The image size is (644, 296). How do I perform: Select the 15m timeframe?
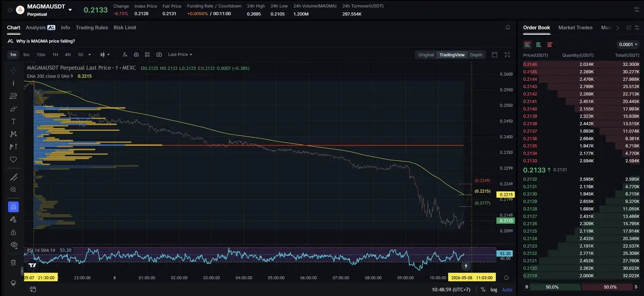point(41,55)
